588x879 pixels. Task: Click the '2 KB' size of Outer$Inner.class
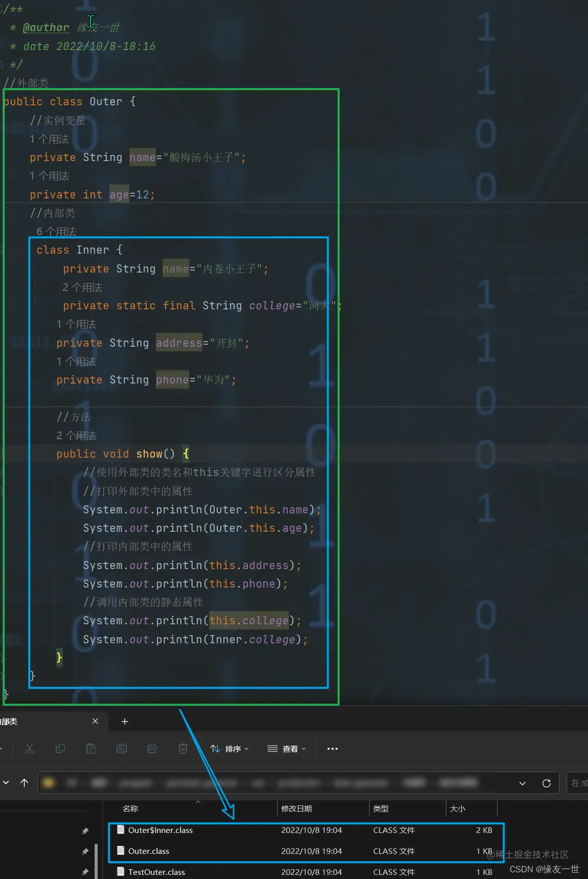484,830
